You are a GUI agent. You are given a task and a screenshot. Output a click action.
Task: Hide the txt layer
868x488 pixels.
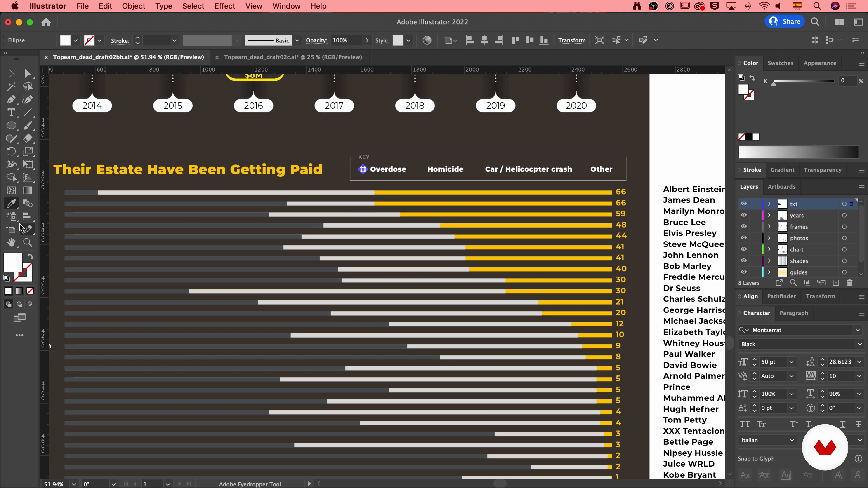click(744, 204)
